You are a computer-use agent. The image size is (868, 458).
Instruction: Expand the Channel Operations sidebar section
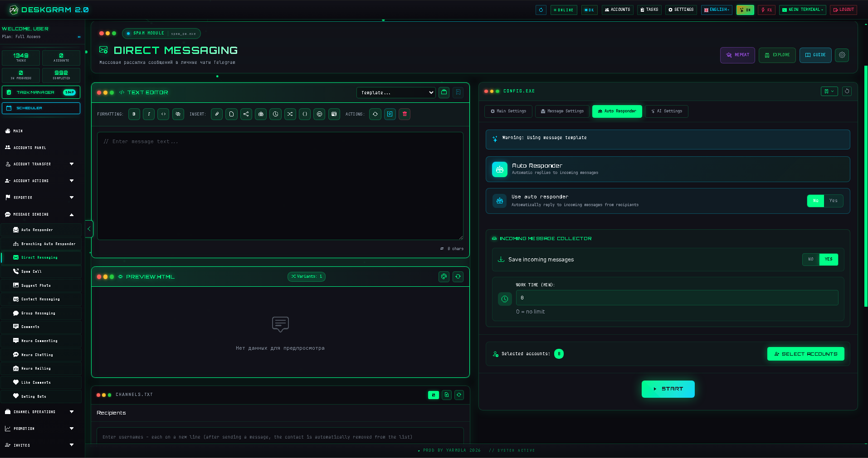[41, 412]
